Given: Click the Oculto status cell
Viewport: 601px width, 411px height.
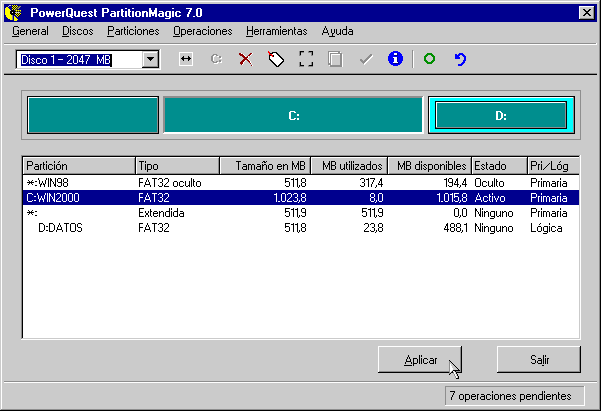Looking at the screenshot, I should [489, 183].
